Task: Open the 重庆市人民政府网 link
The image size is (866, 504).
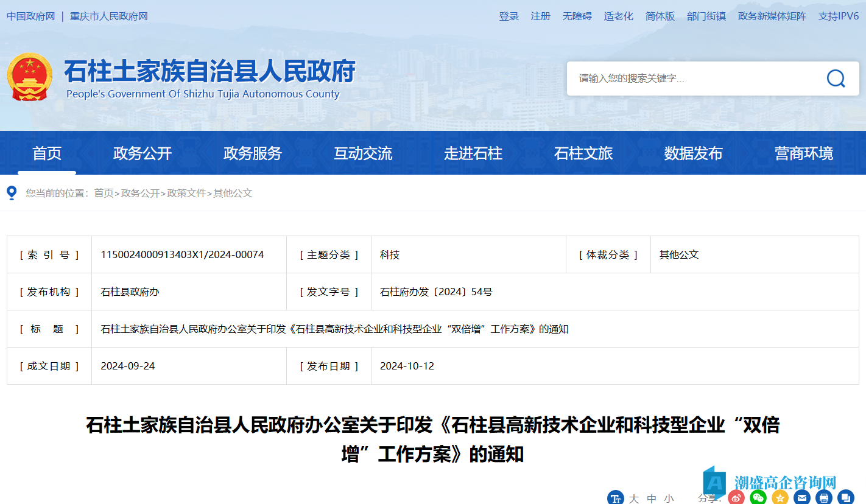Action: point(109,16)
